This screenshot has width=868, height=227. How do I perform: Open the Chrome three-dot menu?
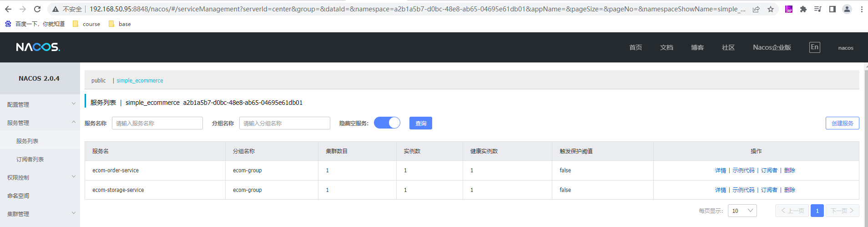862,9
